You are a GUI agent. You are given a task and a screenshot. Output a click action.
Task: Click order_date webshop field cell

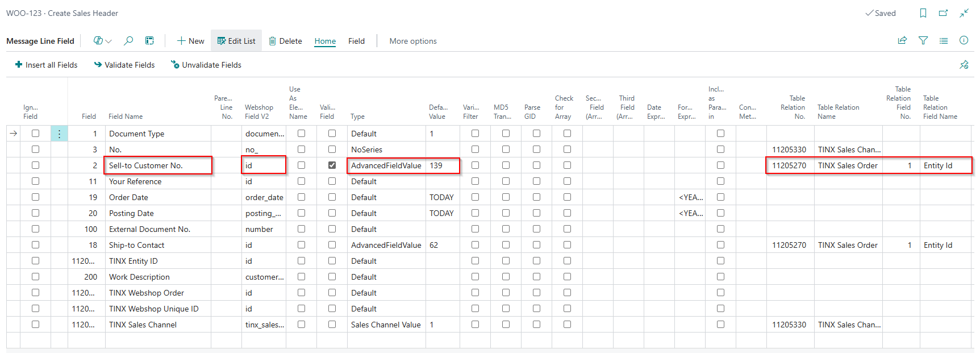click(264, 197)
